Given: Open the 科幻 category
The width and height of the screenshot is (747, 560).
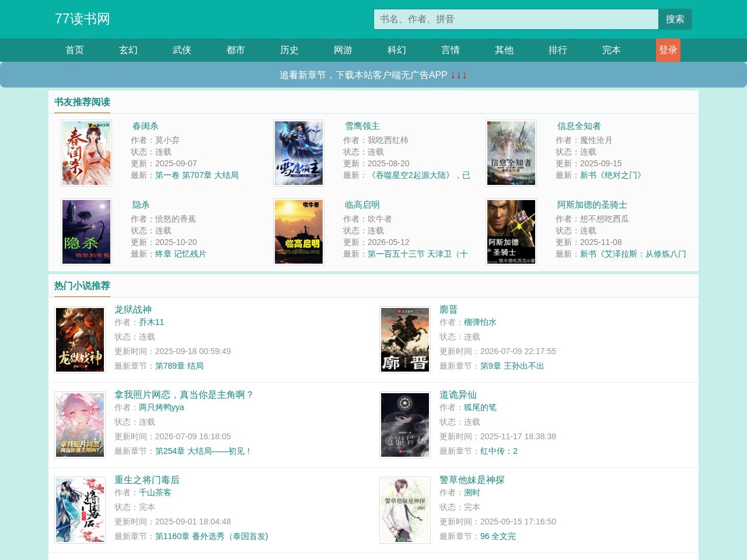Looking at the screenshot, I should point(397,50).
